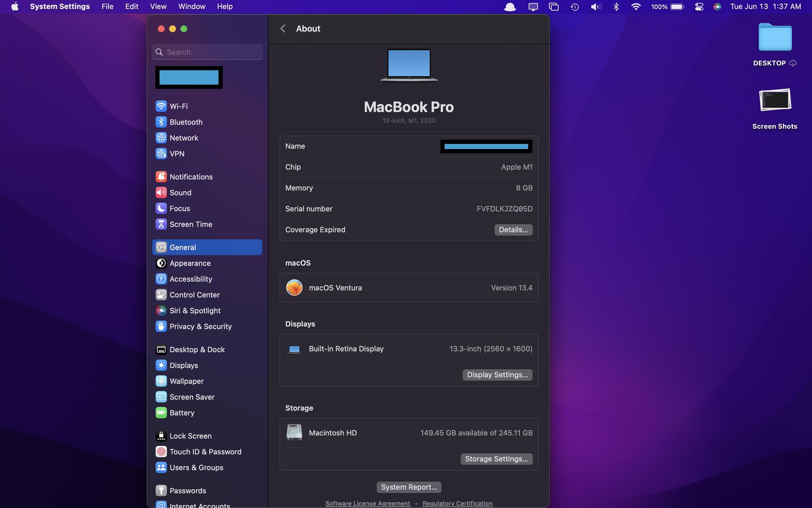
Task: Open Siri & Spotlight settings
Action: [207, 311]
